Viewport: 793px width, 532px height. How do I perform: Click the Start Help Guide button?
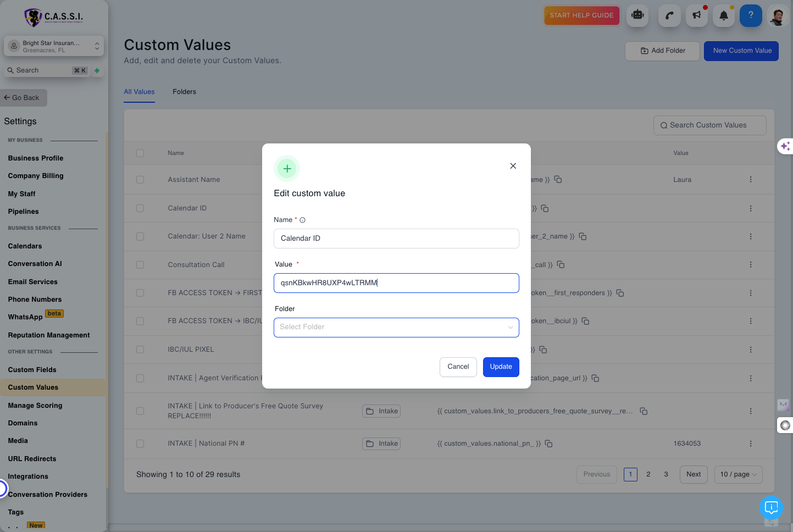pos(582,15)
